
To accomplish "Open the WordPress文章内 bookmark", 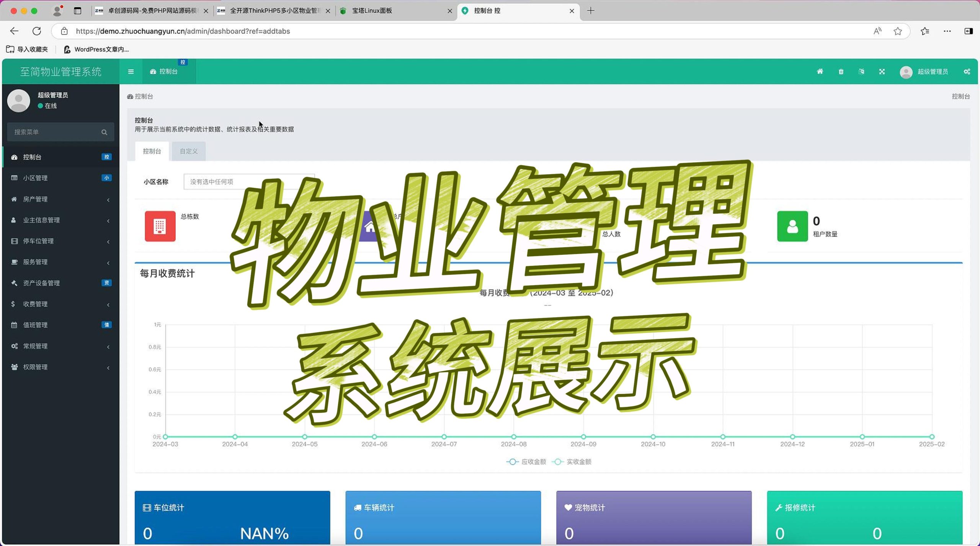I will (x=96, y=49).
